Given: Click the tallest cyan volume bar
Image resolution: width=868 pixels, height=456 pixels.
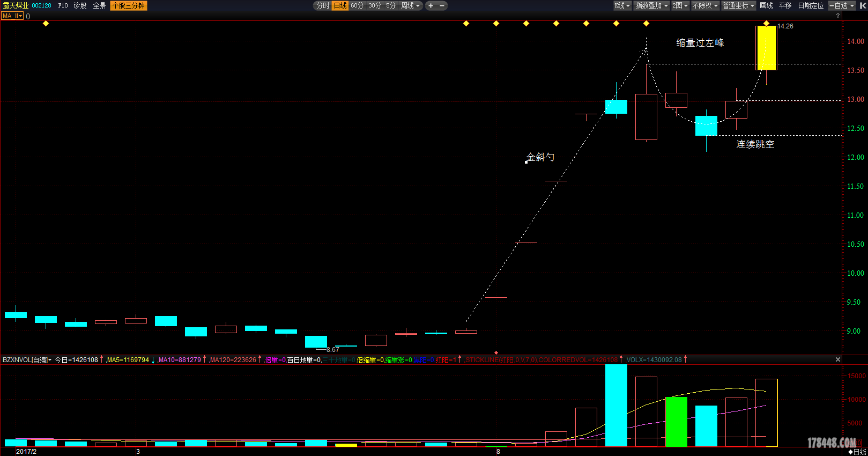Looking at the screenshot, I should pos(616,406).
